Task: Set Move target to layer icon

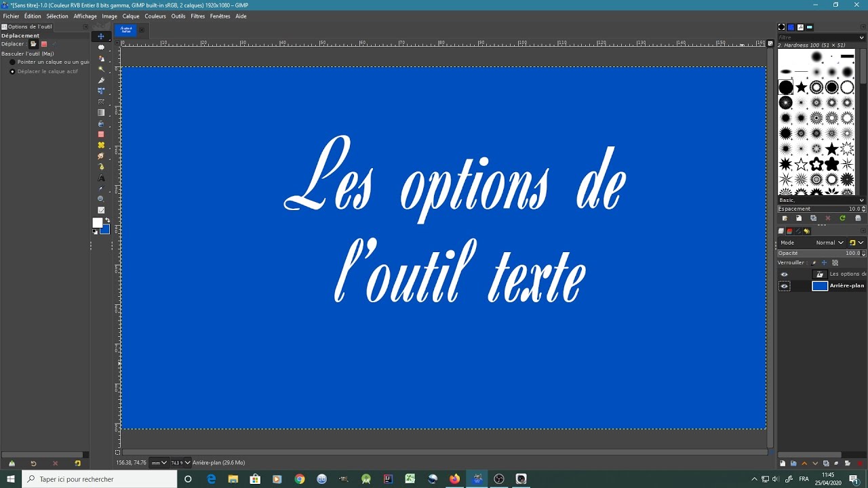Action: 33,44
